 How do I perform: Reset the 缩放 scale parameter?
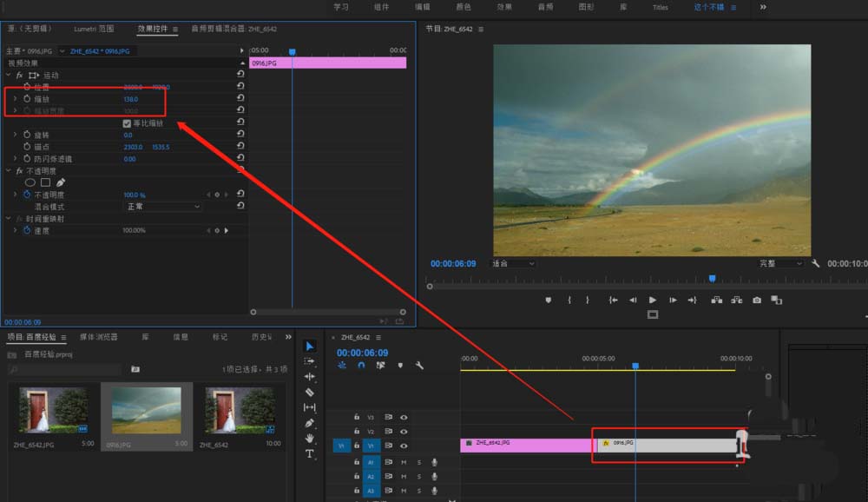click(x=240, y=98)
